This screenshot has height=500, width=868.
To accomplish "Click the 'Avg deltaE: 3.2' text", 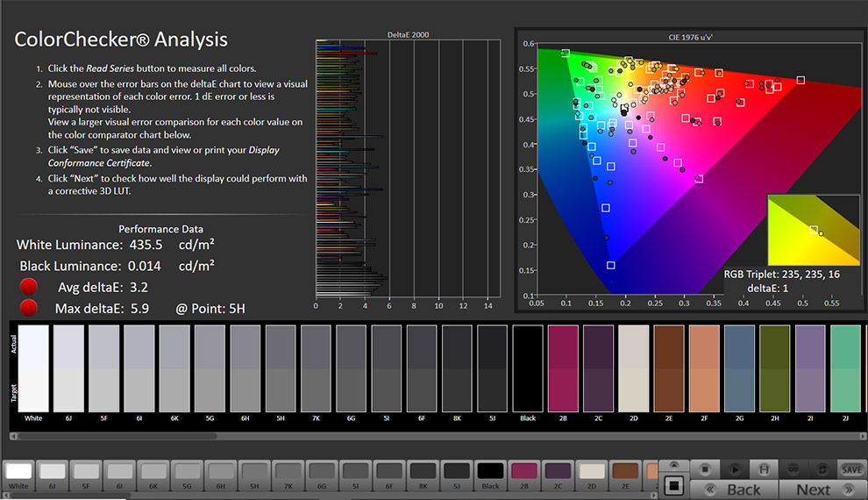I will (103, 288).
